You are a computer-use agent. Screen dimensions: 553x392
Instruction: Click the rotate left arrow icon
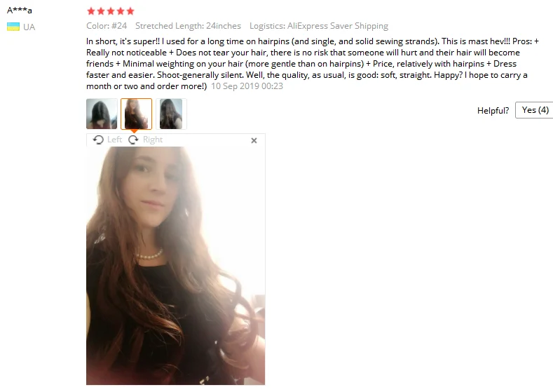click(98, 140)
